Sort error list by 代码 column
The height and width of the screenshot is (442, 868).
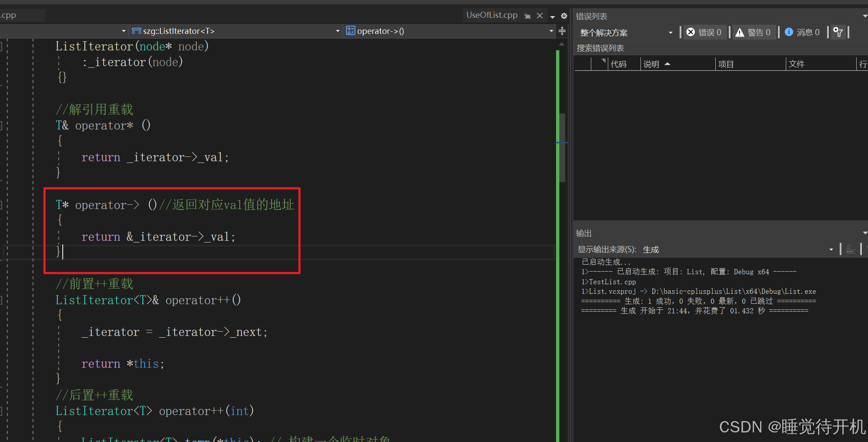point(624,64)
